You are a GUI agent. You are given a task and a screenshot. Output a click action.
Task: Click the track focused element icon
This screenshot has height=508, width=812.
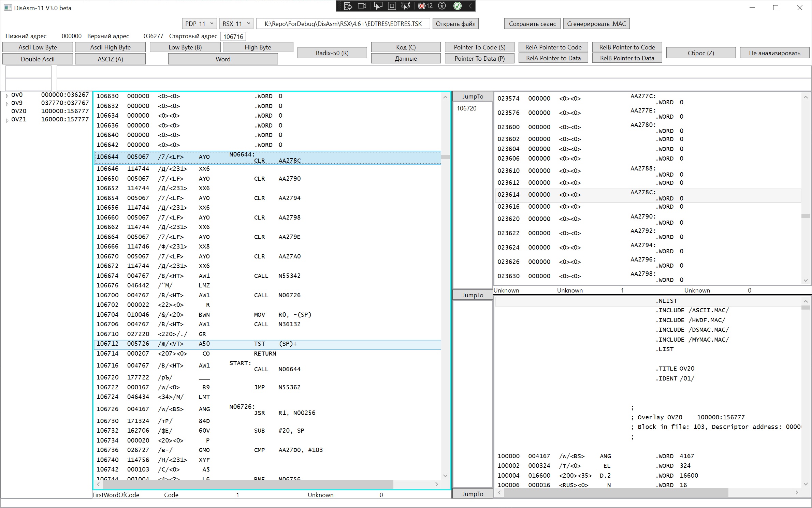click(x=406, y=6)
